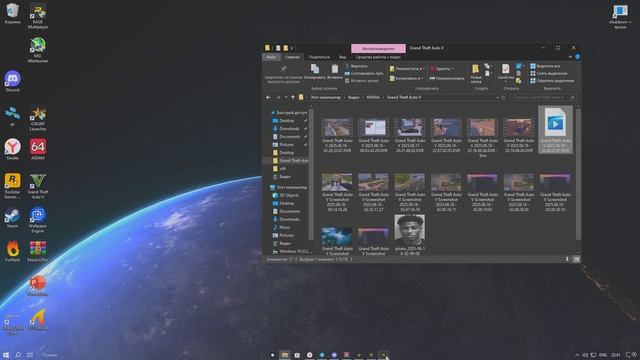Open the Grand Theft Auto V desktop shortcut

(x=38, y=186)
